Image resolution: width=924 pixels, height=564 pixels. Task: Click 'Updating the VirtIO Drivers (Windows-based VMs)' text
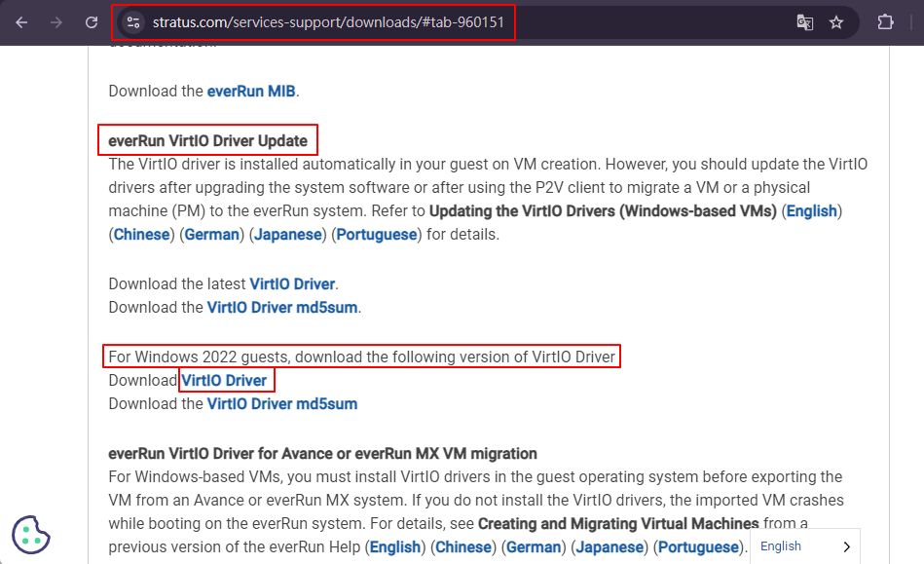pos(603,211)
